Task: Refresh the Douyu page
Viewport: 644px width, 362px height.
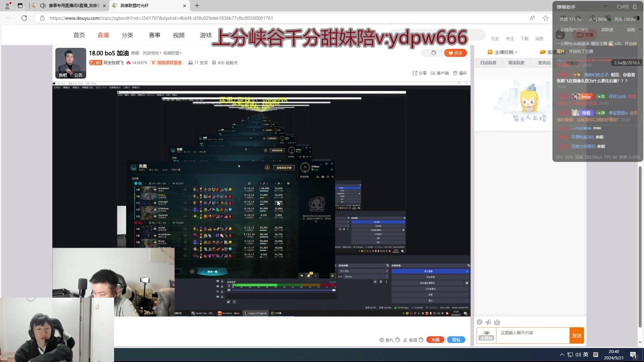Action: 24,18
